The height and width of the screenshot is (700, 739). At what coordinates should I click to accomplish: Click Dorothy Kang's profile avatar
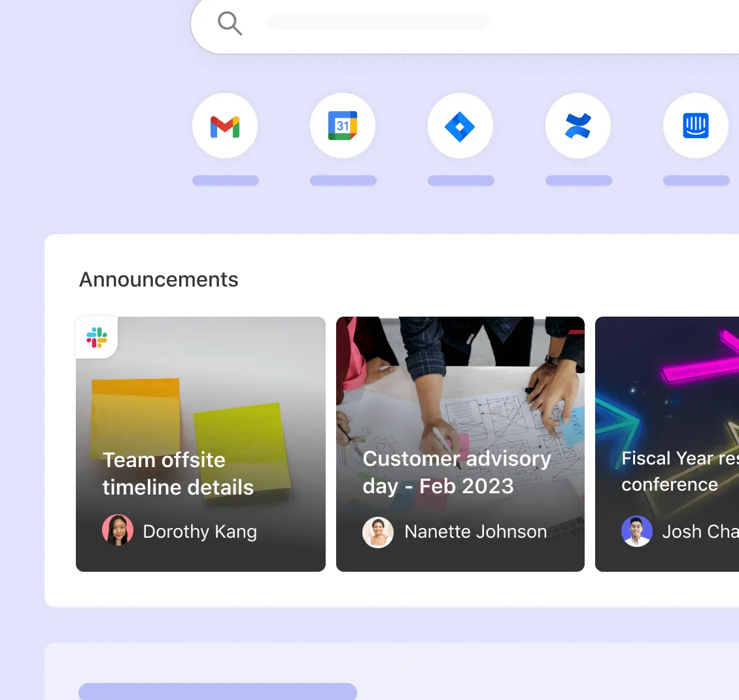(118, 531)
